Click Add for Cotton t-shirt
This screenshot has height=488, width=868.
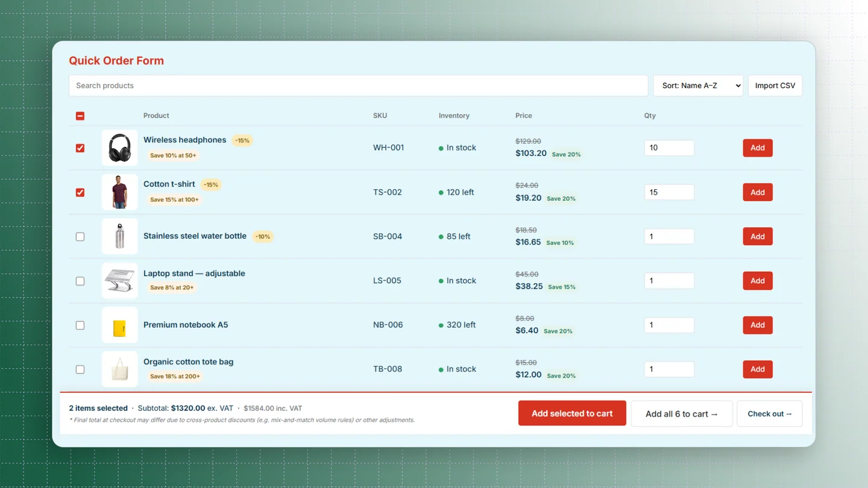[x=758, y=192]
